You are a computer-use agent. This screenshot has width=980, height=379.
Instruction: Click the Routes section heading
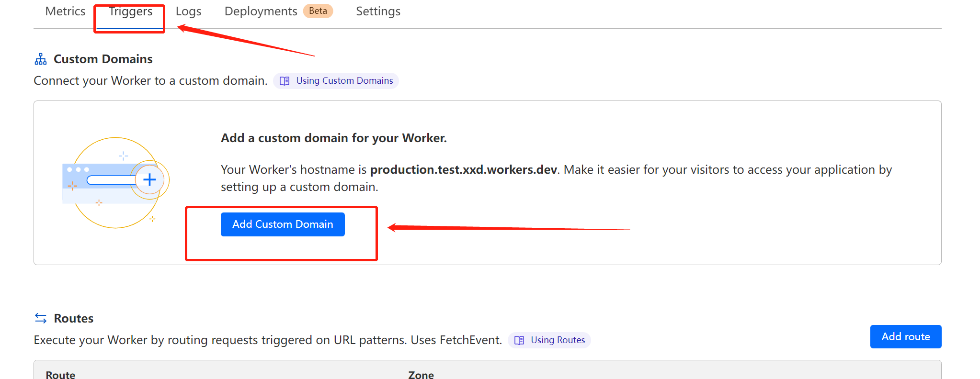click(x=74, y=318)
